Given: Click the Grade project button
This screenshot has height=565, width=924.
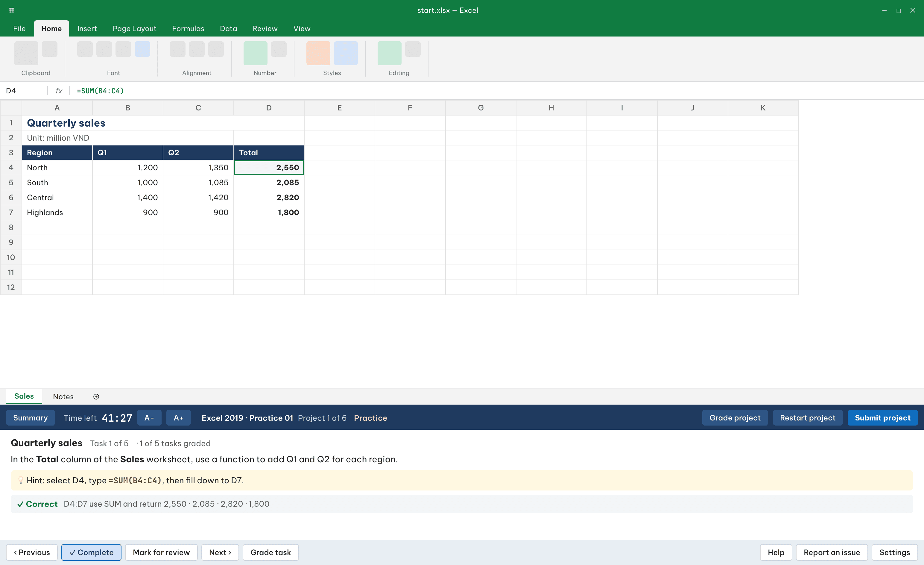Looking at the screenshot, I should (735, 417).
